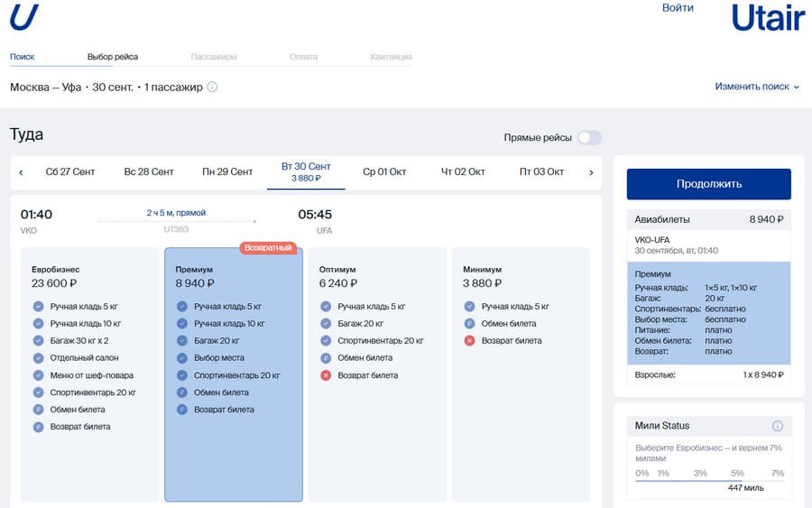The height and width of the screenshot is (508, 812).
Task: Show later dates with right arrow
Action: click(591, 172)
